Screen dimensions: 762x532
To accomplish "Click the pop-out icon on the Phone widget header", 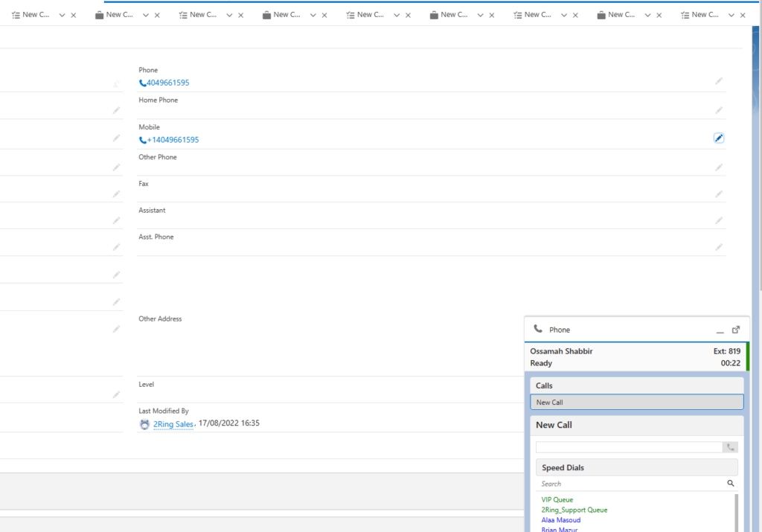I will click(x=735, y=329).
